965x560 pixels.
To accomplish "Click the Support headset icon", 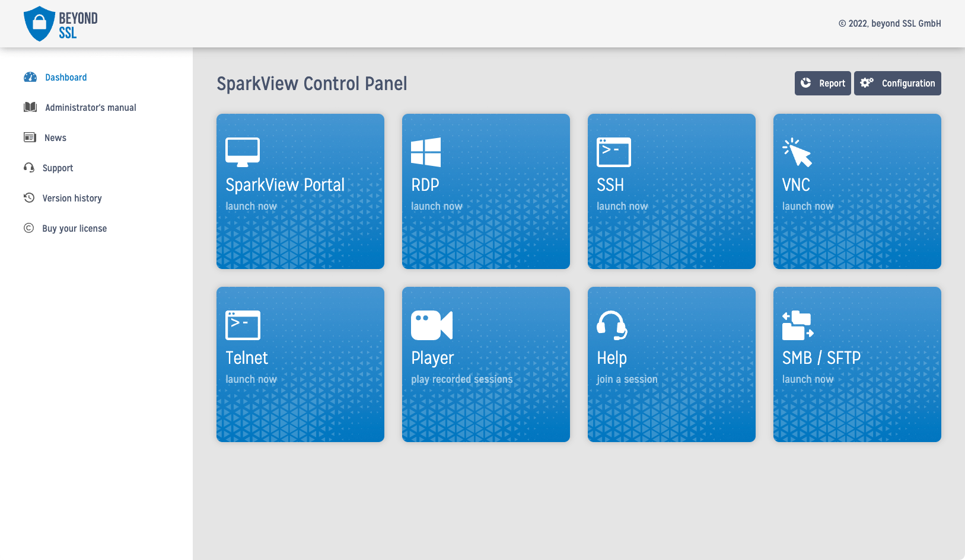I will pos(29,168).
